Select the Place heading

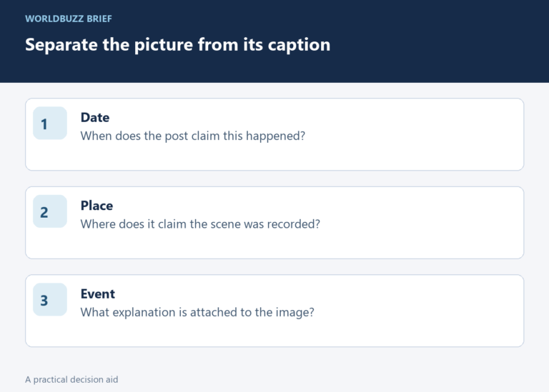[97, 206]
